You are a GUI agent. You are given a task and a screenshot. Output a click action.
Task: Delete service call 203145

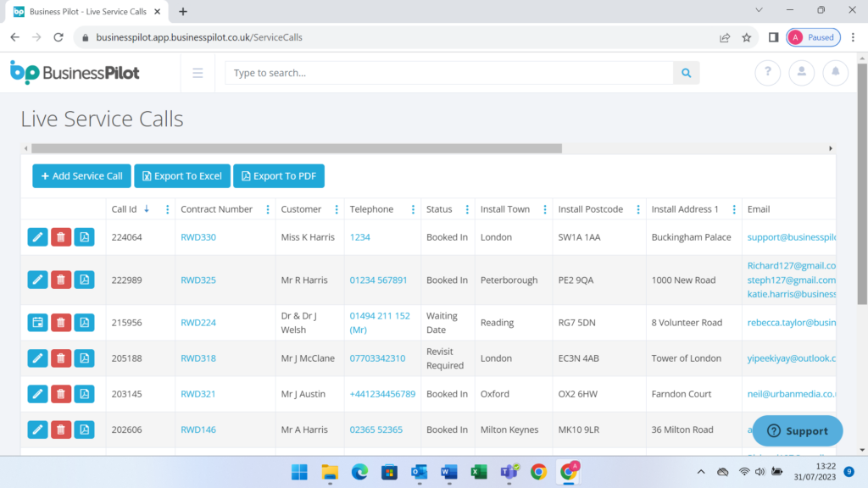pyautogui.click(x=61, y=393)
